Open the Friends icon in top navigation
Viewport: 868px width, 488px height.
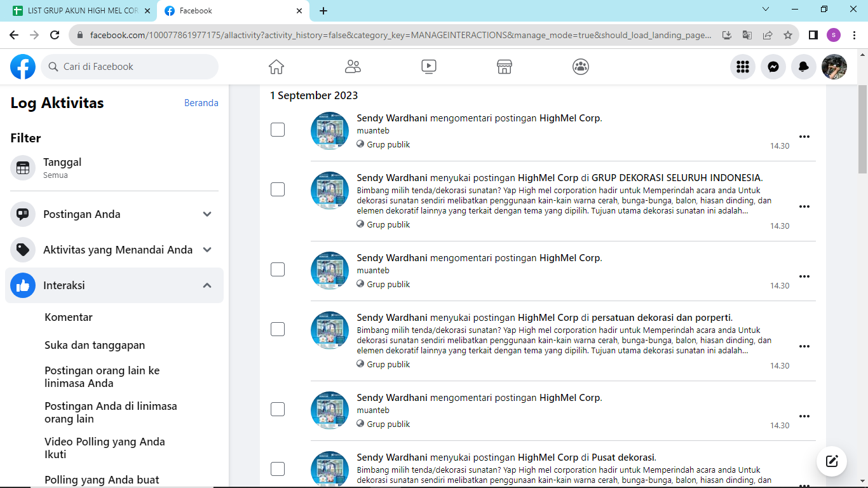pyautogui.click(x=353, y=67)
